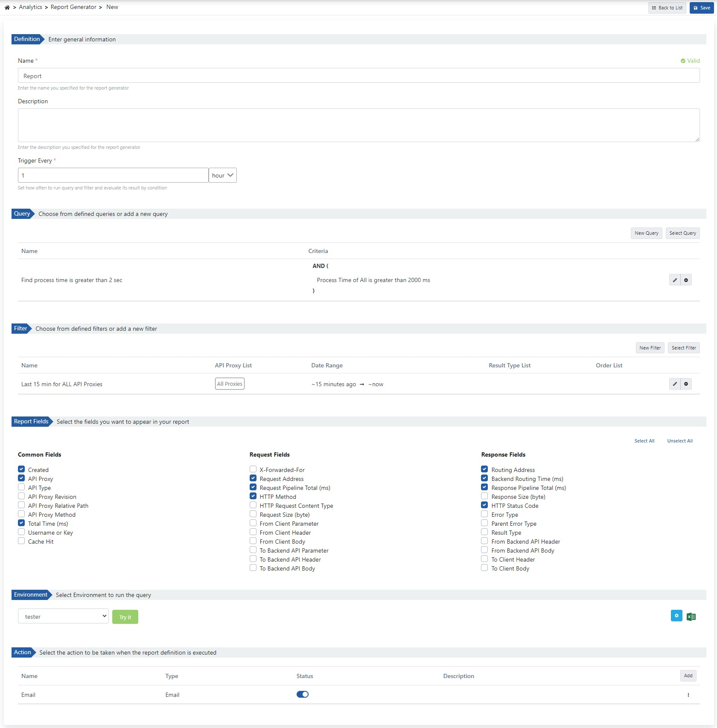The height and width of the screenshot is (728, 717).
Task: Click the New Query button
Action: [646, 233]
